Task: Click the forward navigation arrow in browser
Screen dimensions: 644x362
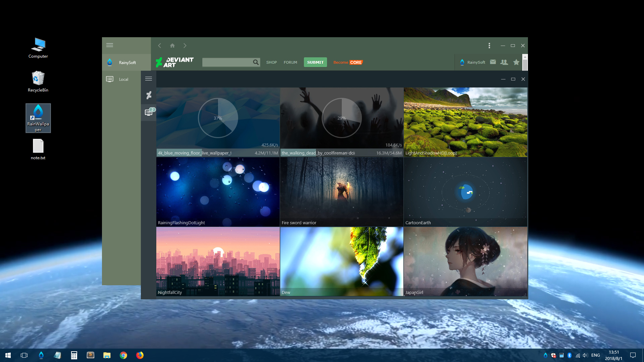Action: [185, 46]
